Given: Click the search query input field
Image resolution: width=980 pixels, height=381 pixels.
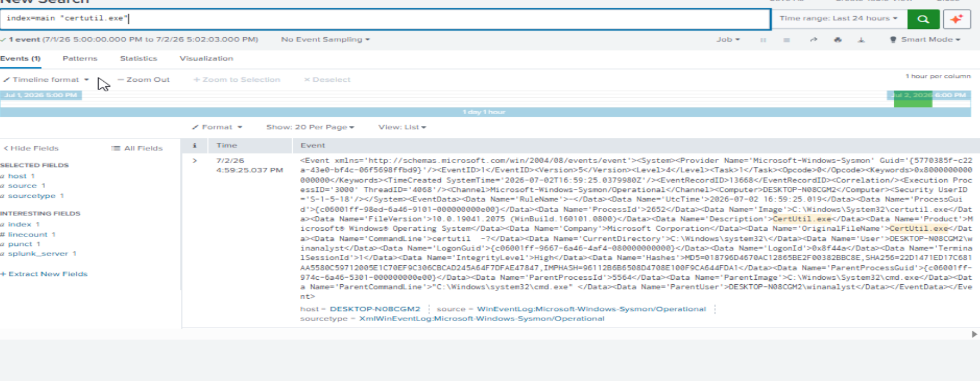Looking at the screenshot, I should tap(385, 18).
